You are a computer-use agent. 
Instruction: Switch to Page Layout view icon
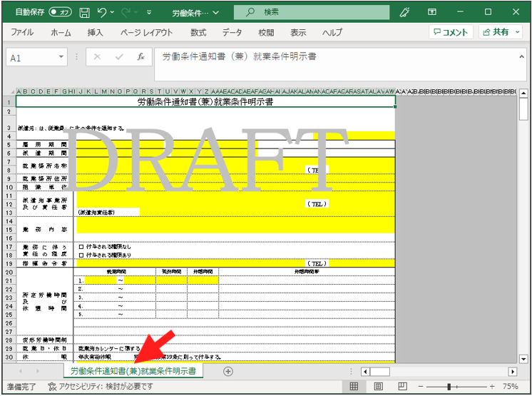tap(378, 386)
